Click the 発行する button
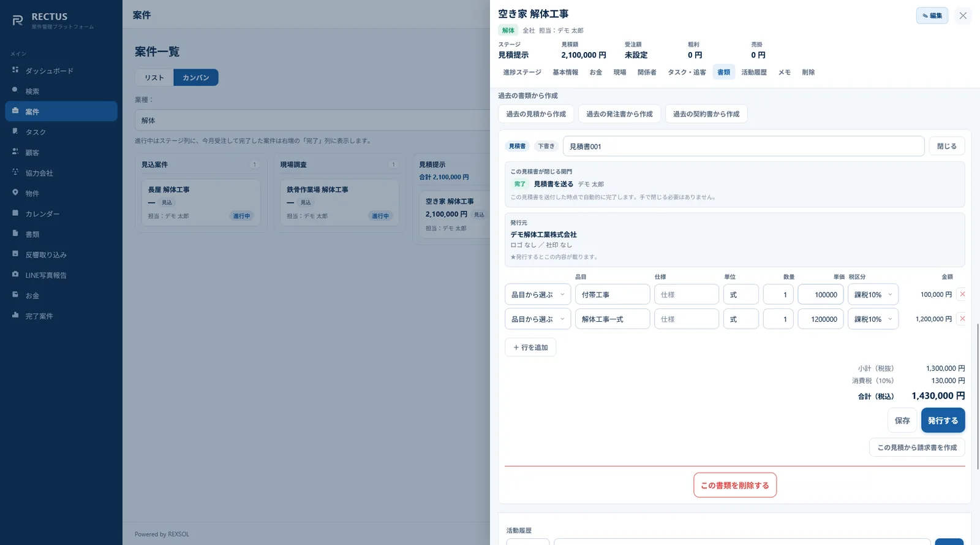This screenshot has width=980, height=545. click(x=943, y=421)
